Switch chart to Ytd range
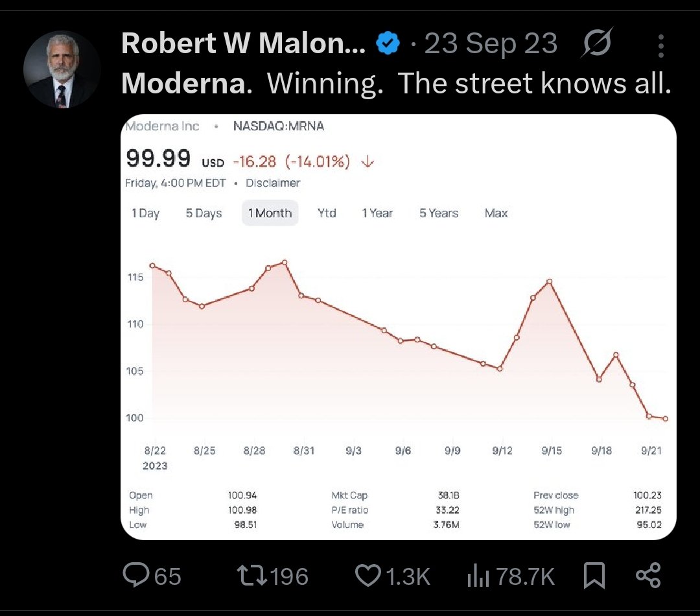This screenshot has height=616, width=700. 327,213
